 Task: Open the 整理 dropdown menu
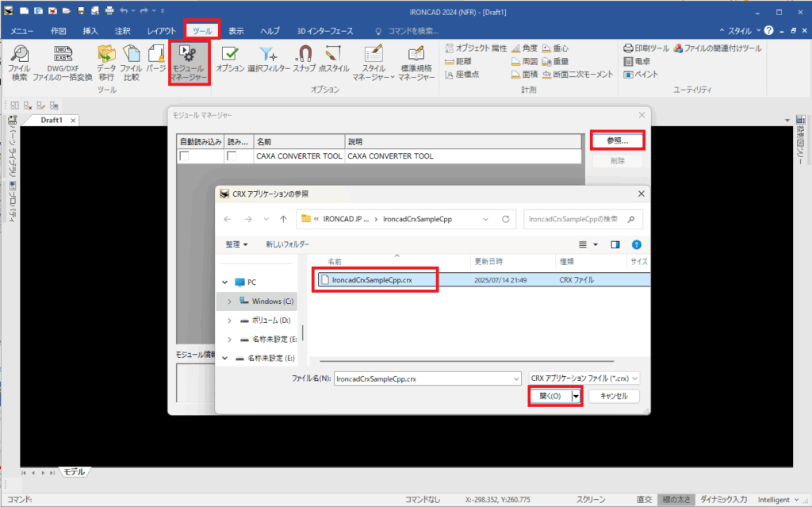click(236, 244)
